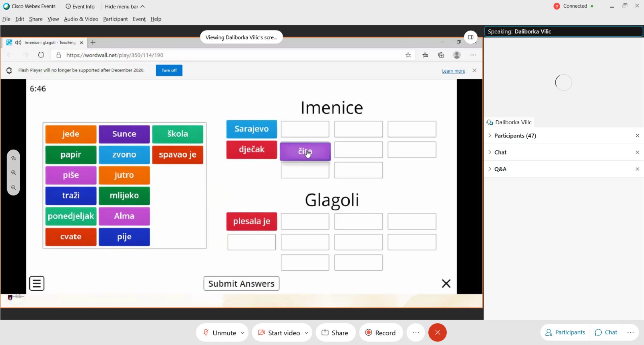Open the audio options dropdown arrow beside Unmute
The width and height of the screenshot is (644, 345).
[243, 333]
